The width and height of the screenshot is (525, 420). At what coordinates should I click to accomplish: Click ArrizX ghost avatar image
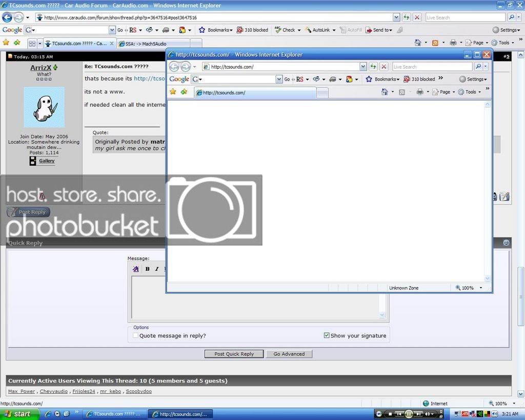click(44, 107)
